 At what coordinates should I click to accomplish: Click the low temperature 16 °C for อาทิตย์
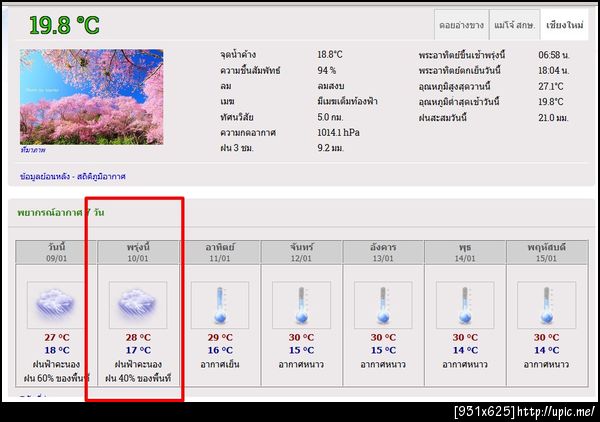click(x=220, y=350)
